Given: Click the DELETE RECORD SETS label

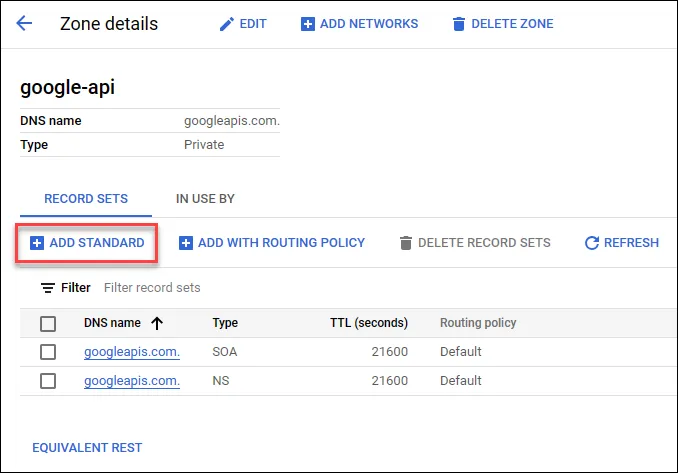Looking at the screenshot, I should pyautogui.click(x=484, y=243).
